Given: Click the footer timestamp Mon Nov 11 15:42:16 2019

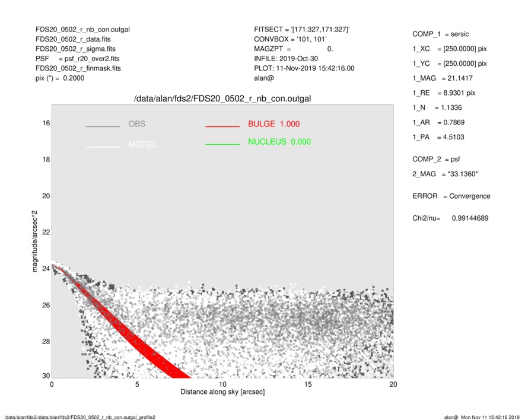Looking at the screenshot, I should (x=490, y=417).
